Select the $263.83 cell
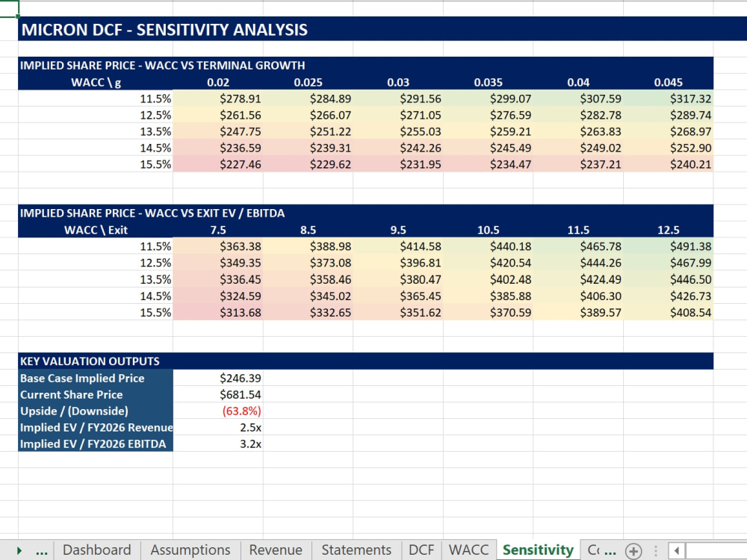Screen dimensions: 747x560 [578, 131]
